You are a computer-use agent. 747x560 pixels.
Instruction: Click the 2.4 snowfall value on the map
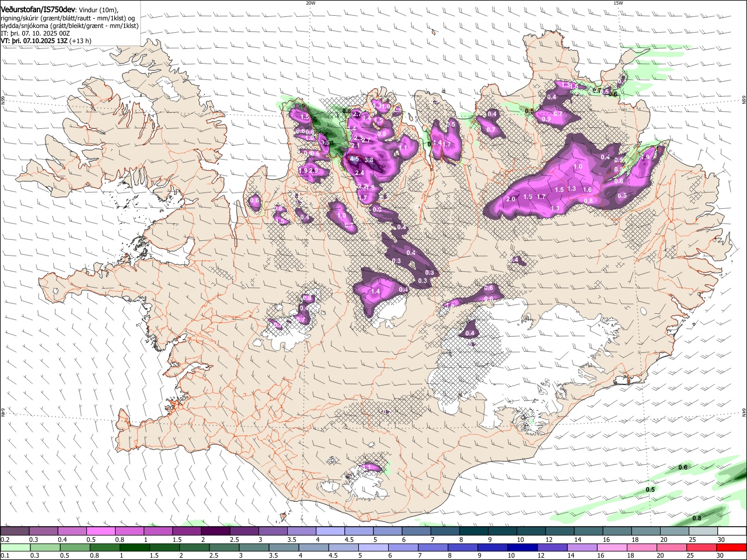pyautogui.click(x=359, y=173)
